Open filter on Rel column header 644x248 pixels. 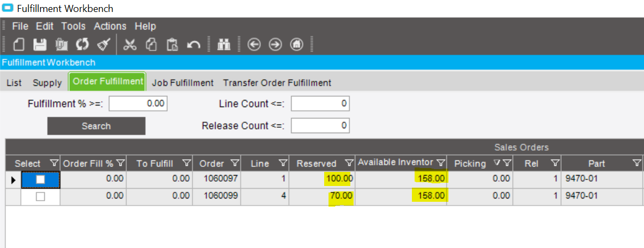(555, 164)
